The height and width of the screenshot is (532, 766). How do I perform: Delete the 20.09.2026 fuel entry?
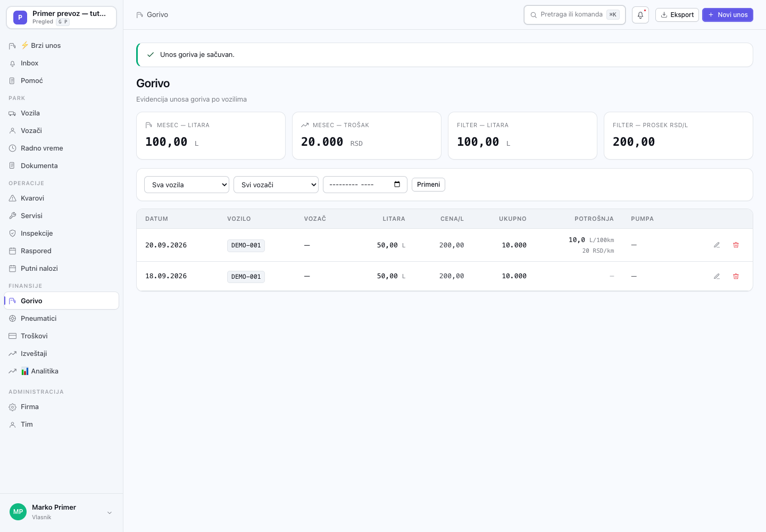pos(736,245)
